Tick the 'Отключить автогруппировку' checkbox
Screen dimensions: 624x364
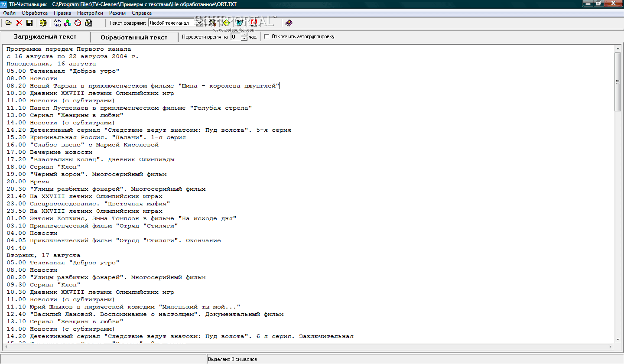pyautogui.click(x=266, y=36)
